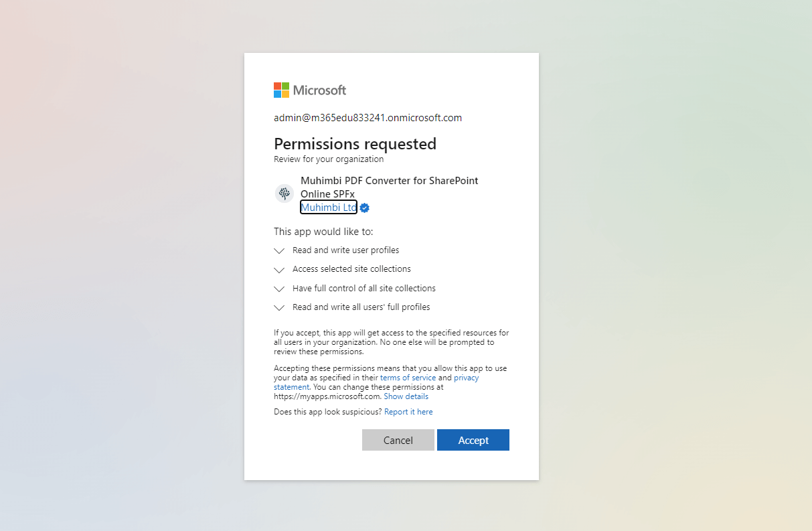Expand the Access selected site collections chevron
The image size is (812, 531).
coord(279,270)
